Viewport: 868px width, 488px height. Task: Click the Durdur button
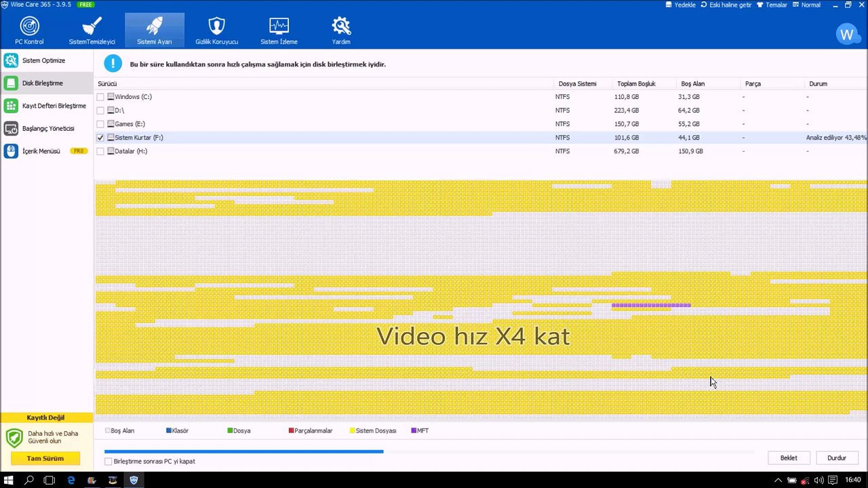[x=837, y=457]
